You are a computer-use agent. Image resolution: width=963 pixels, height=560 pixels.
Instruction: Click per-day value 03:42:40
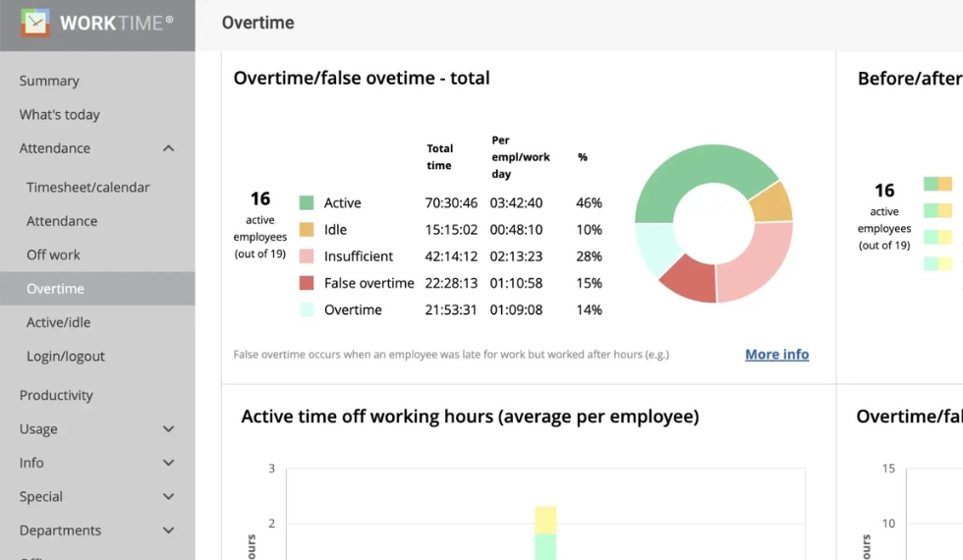(516, 203)
